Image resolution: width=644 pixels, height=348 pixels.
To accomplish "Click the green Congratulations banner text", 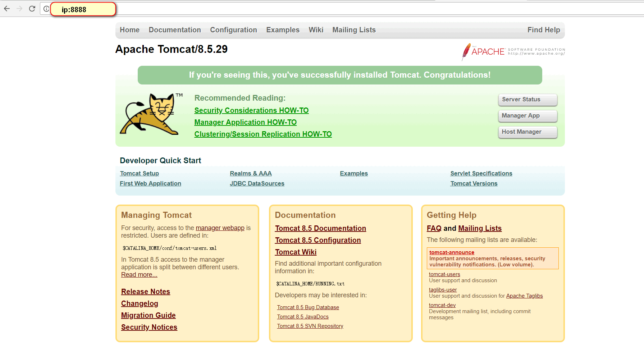I will click(x=340, y=75).
